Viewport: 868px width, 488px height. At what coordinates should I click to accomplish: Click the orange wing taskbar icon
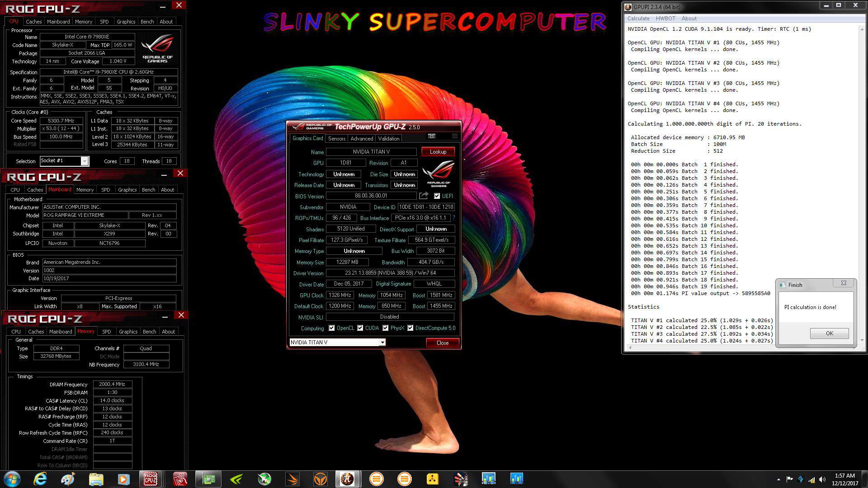292,479
